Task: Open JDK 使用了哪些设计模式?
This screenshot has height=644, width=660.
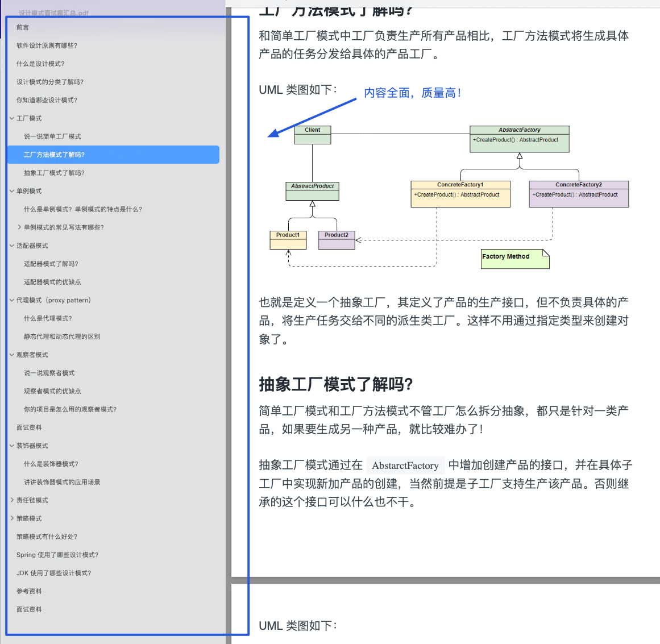Action: [55, 573]
